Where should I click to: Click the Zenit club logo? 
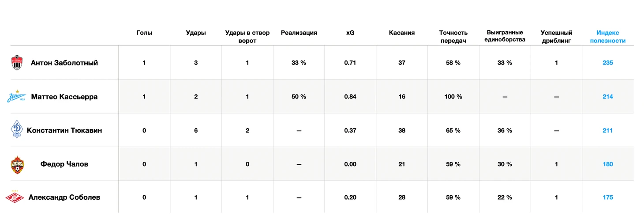click(16, 96)
